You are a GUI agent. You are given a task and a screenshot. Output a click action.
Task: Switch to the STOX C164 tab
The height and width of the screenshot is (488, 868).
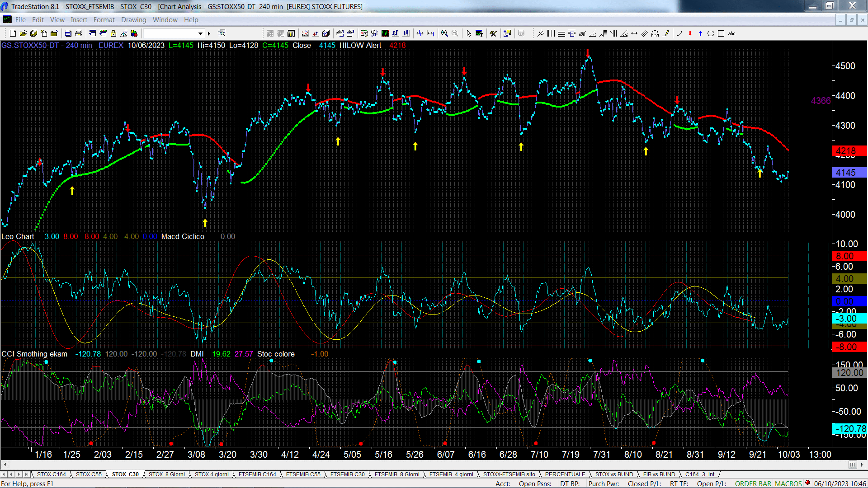(x=51, y=474)
